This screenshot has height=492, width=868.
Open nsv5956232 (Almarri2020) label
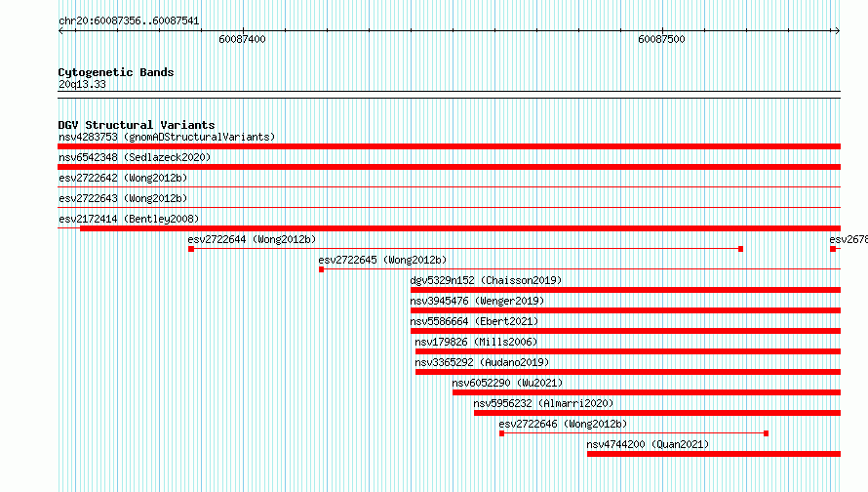point(543,403)
